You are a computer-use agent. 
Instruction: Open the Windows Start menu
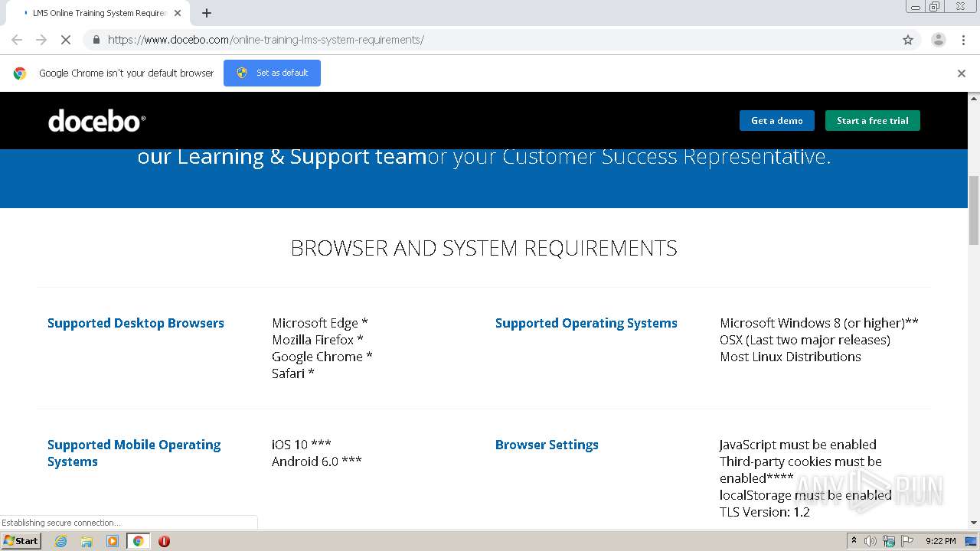(21, 541)
